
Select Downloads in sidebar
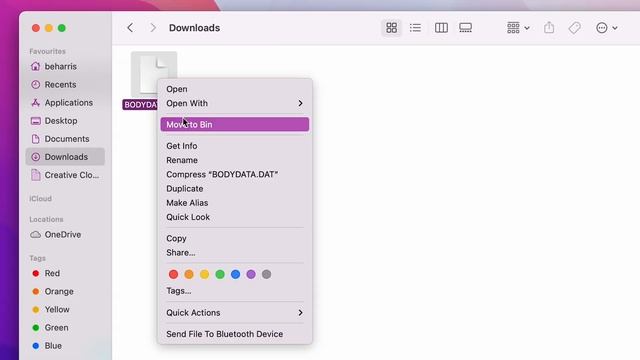point(65,157)
